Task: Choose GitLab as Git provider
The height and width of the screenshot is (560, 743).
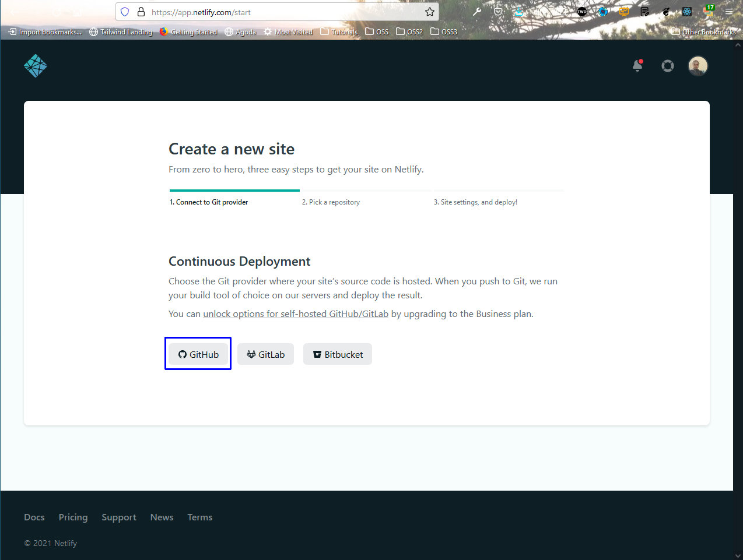Action: [265, 354]
